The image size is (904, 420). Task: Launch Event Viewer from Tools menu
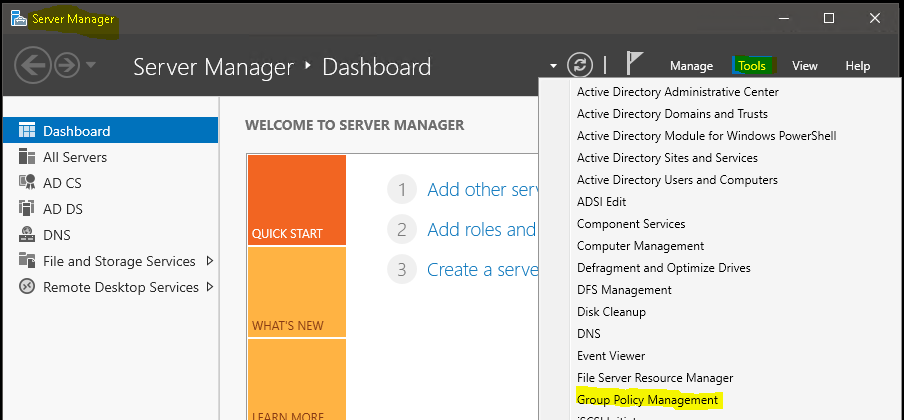pyautogui.click(x=610, y=356)
